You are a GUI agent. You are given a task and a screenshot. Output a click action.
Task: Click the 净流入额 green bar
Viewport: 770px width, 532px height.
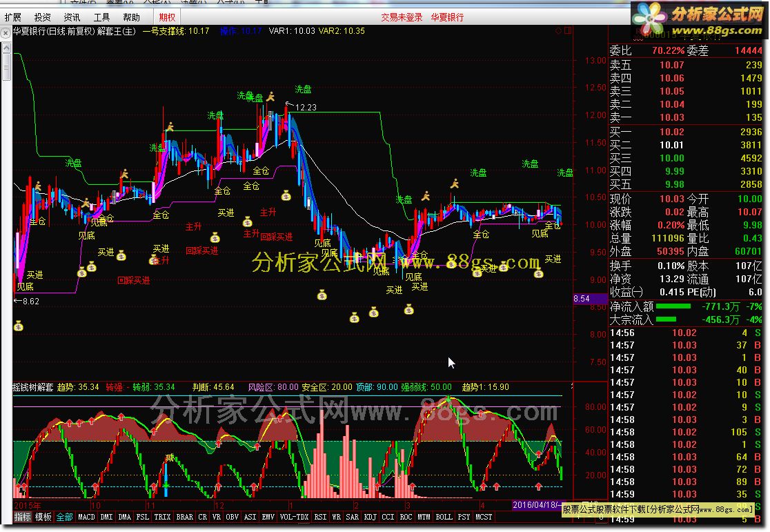point(673,306)
